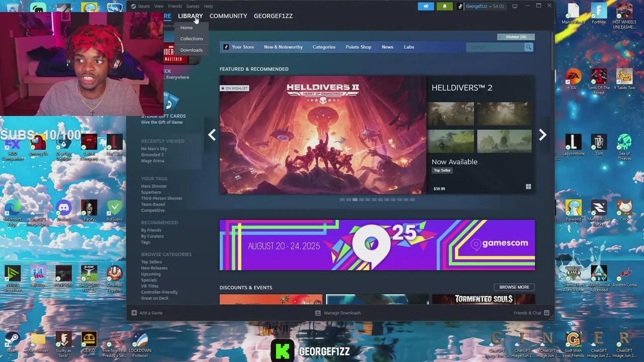Click the store search magnifier icon
The width and height of the screenshot is (644, 362).
[x=528, y=47]
